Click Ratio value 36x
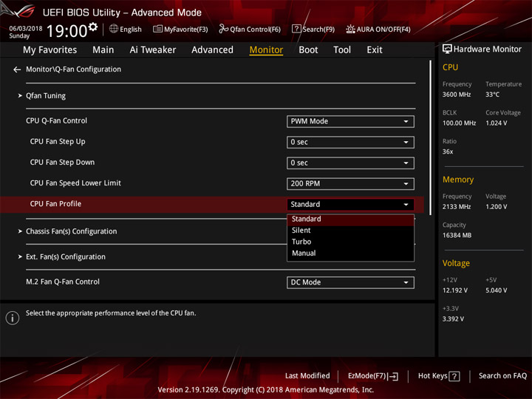The height and width of the screenshot is (399, 532). (x=448, y=151)
